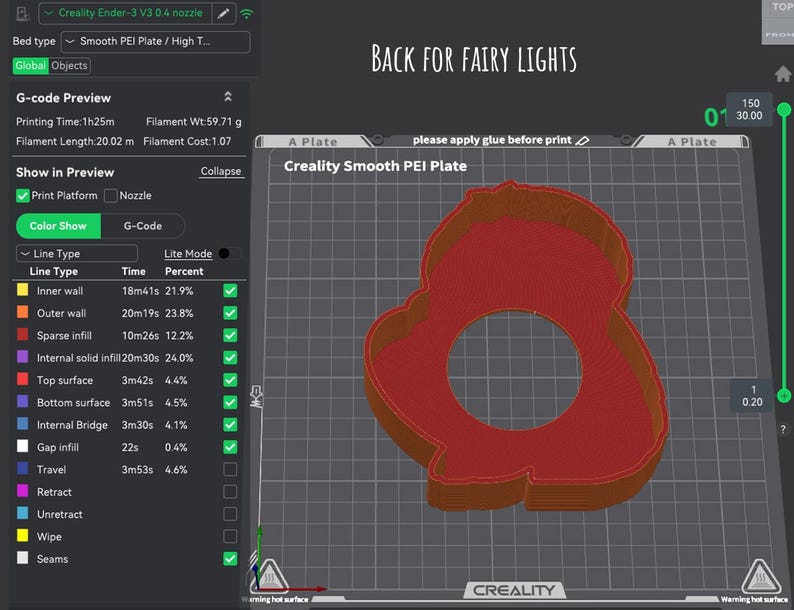The image size is (794, 610).
Task: Click the Wipe yellow swatch
Action: point(23,535)
